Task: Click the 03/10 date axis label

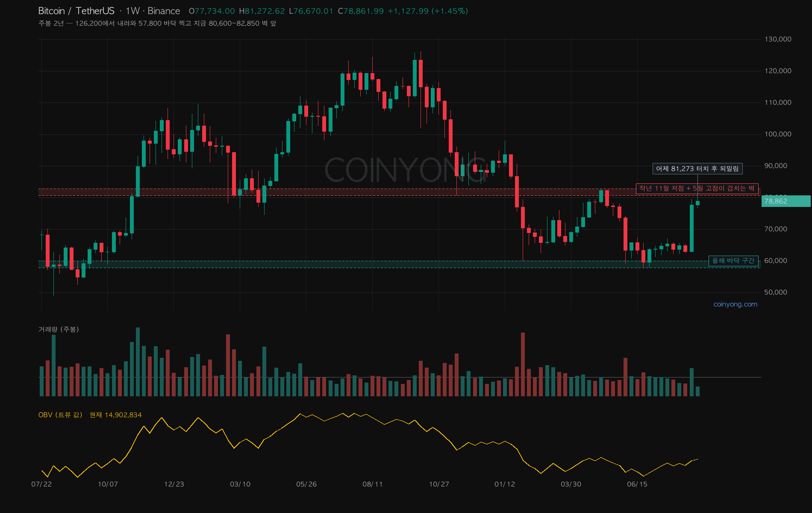Action: [x=240, y=484]
